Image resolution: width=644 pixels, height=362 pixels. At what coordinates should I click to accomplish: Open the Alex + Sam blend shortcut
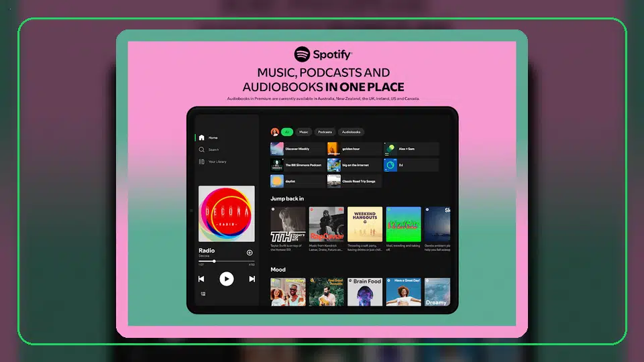pyautogui.click(x=411, y=149)
